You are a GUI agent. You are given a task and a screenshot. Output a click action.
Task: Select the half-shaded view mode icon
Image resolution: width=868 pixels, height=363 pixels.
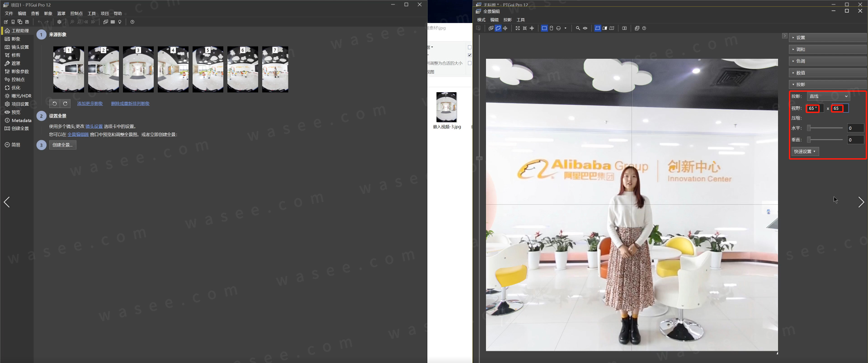605,28
